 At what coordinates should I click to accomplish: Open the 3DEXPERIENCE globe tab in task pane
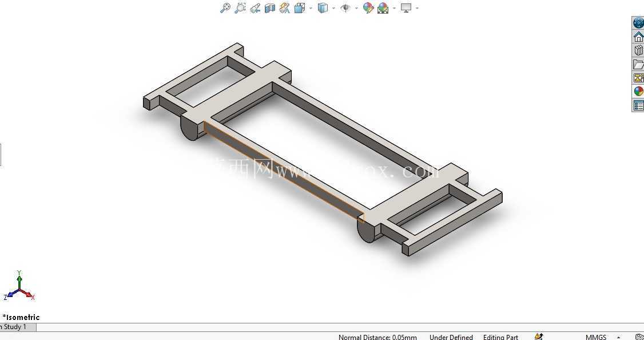(x=638, y=23)
